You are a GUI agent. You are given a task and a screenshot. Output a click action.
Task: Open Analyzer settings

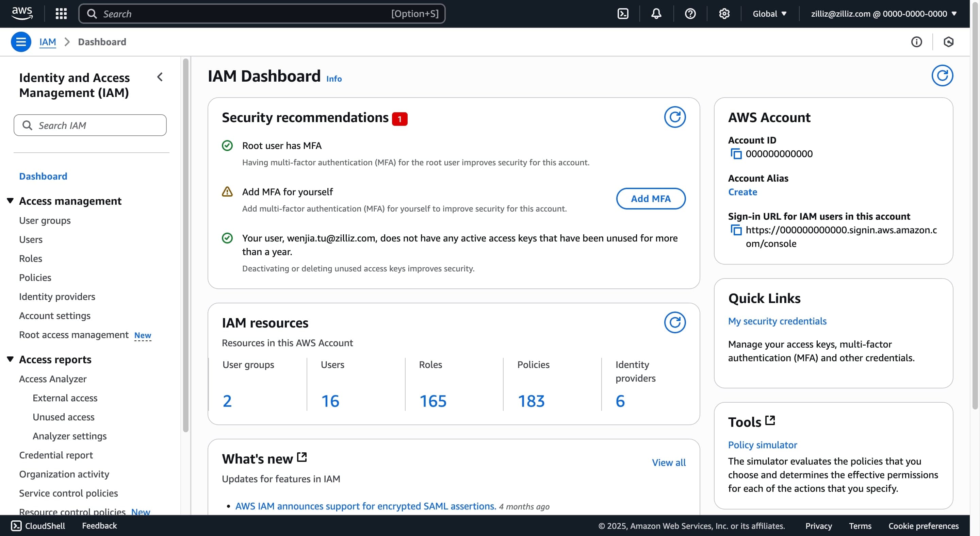click(70, 436)
